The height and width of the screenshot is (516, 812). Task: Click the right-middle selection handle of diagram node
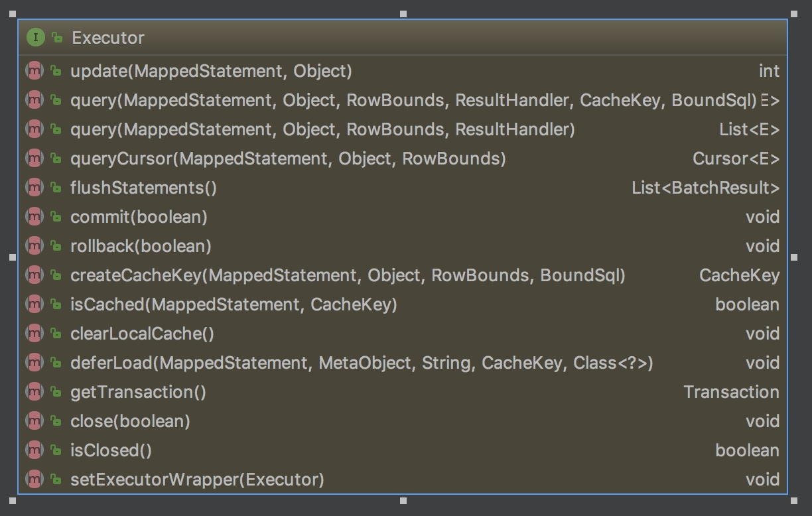pyautogui.click(x=795, y=257)
